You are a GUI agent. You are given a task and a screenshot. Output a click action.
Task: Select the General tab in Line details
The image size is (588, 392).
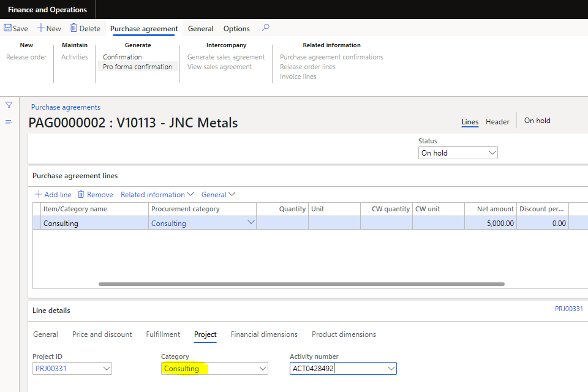[45, 334]
